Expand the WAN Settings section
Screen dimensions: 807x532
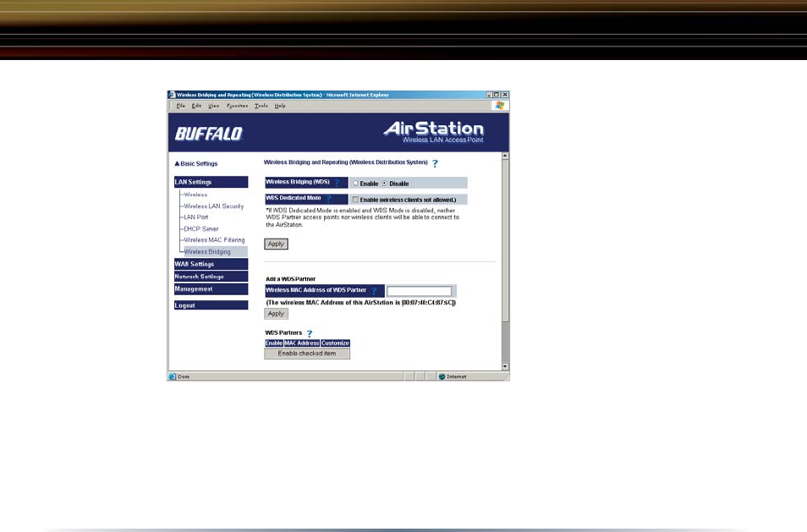click(x=211, y=264)
